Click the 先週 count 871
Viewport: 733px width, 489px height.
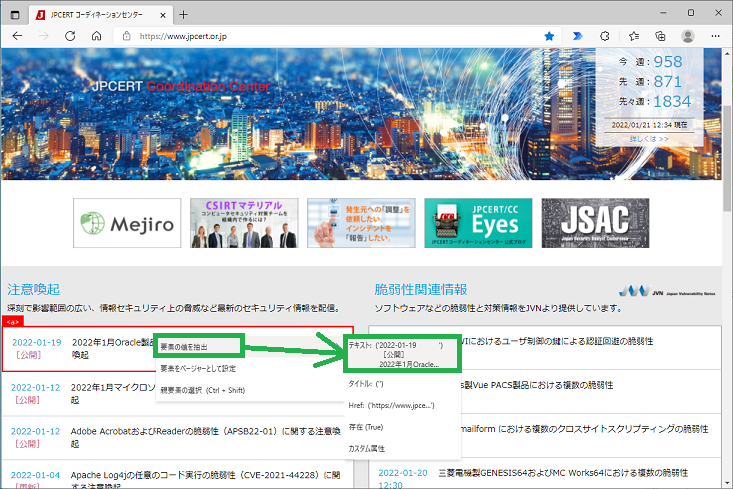(x=668, y=82)
